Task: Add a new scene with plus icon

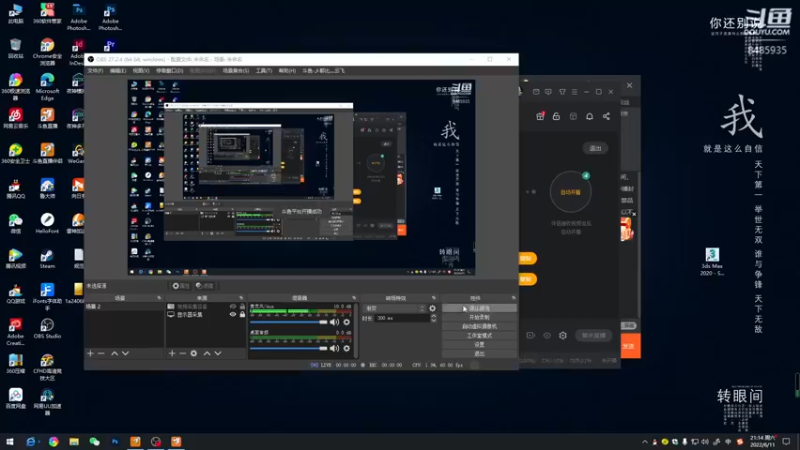Action: pyautogui.click(x=90, y=353)
